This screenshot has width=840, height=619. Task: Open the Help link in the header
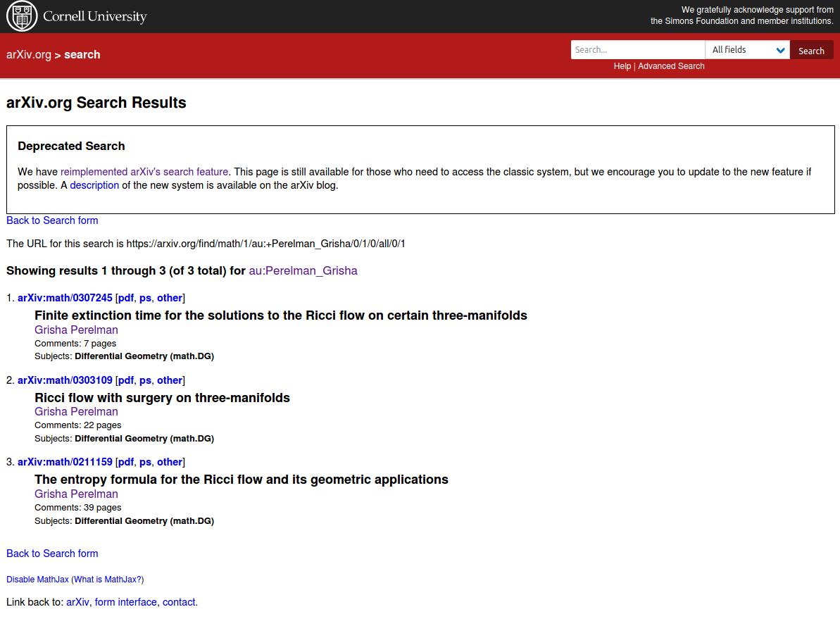click(x=622, y=66)
